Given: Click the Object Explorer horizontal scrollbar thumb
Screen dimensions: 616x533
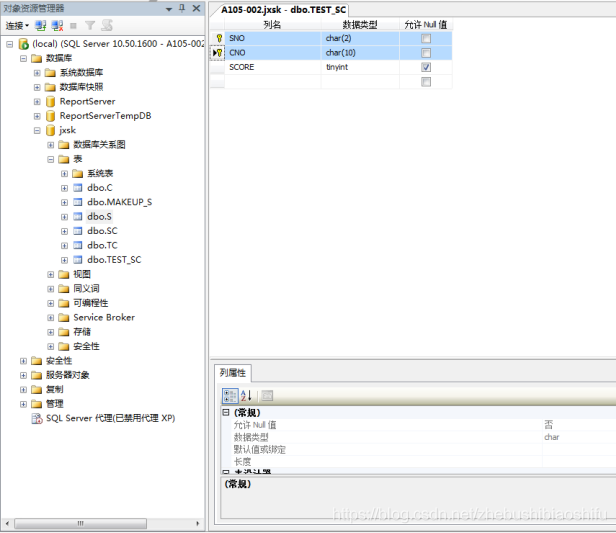Looking at the screenshot, I should [81, 524].
